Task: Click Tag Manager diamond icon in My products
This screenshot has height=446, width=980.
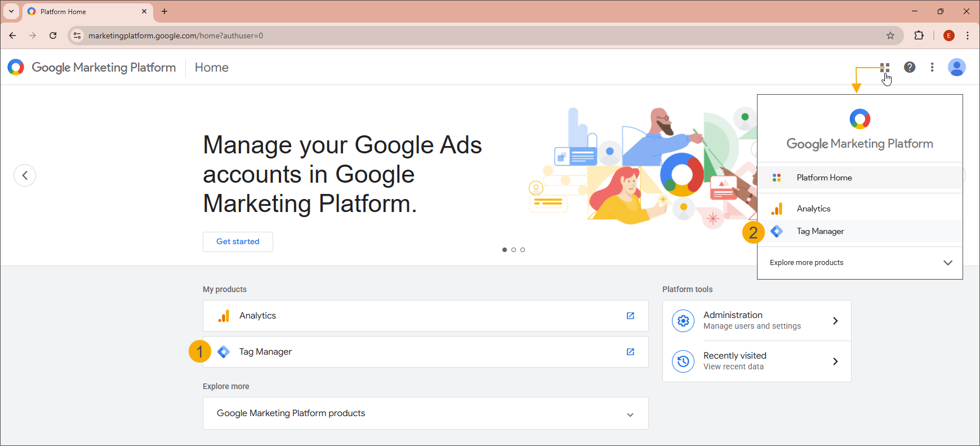Action: [x=224, y=352]
